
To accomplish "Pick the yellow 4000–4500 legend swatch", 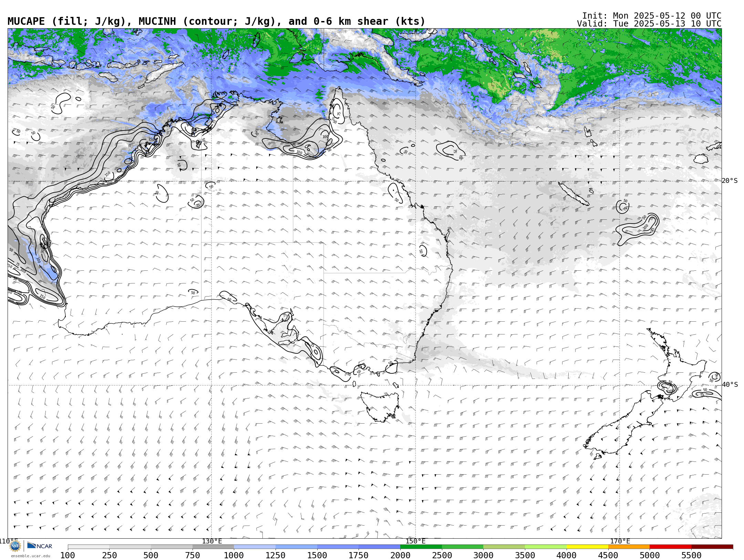I will pos(587,547).
